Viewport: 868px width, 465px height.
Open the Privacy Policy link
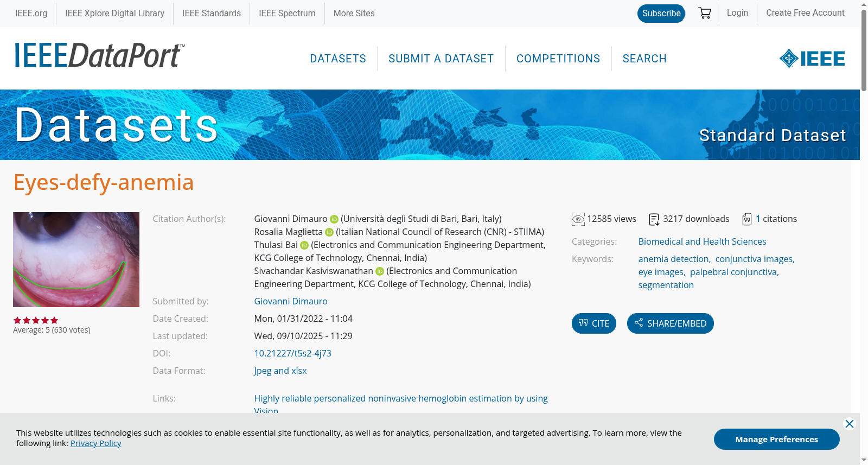95,443
